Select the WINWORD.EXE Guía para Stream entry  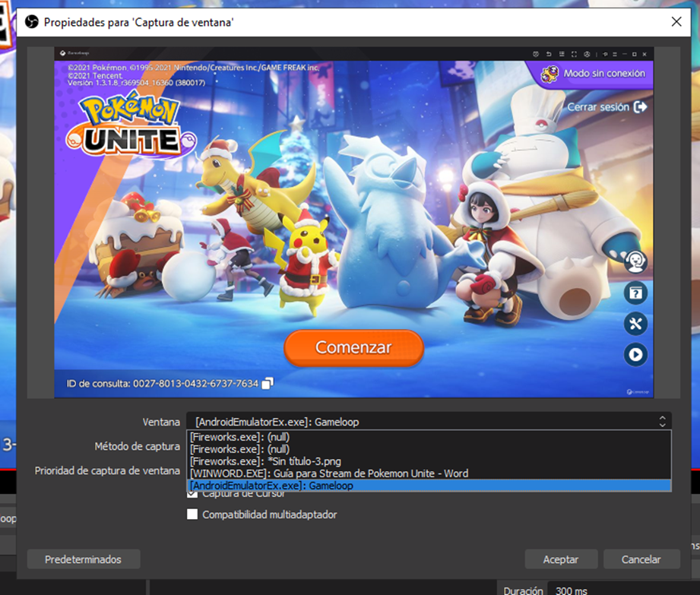pos(429,473)
